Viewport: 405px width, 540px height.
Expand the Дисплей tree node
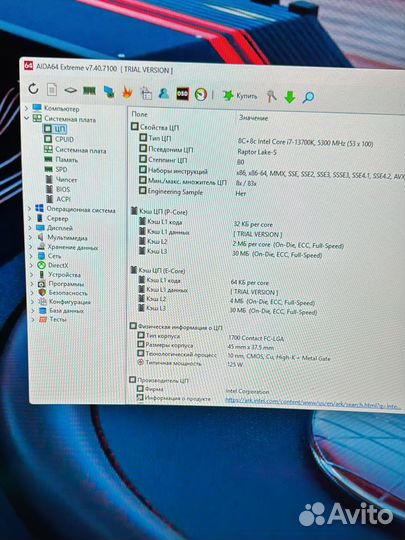(x=30, y=228)
